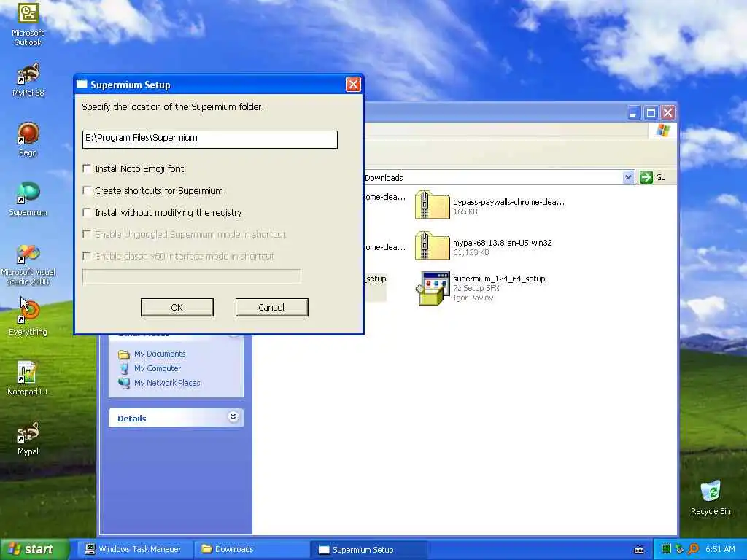The height and width of the screenshot is (560, 747).
Task: Select mypal-68.13.8.en-US.win32 zip file icon
Action: [x=432, y=246]
